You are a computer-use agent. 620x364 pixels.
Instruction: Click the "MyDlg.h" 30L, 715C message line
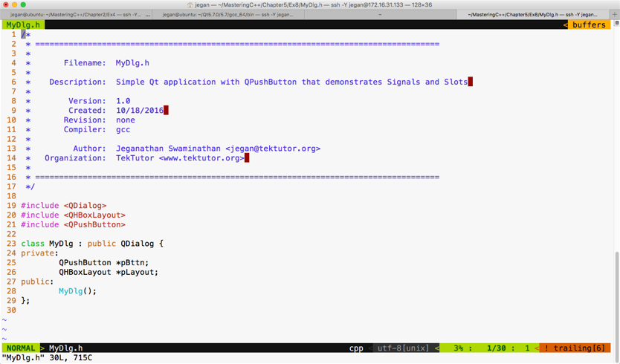47,357
